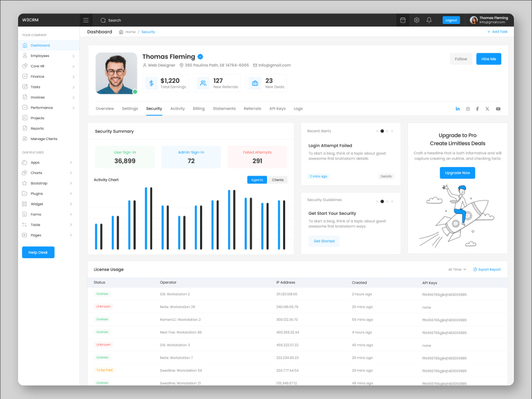Click into the Search field

[x=114, y=20]
